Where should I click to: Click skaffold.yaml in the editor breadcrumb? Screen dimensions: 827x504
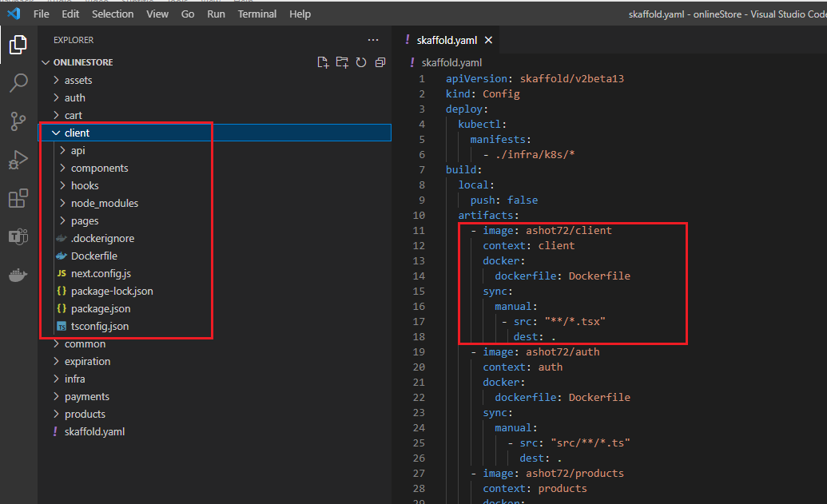point(451,62)
